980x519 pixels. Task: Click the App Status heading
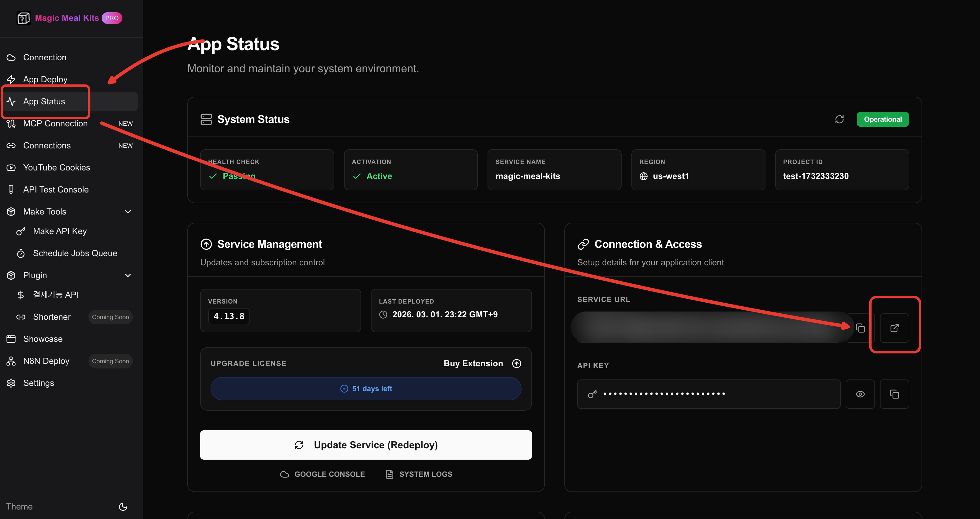click(234, 44)
